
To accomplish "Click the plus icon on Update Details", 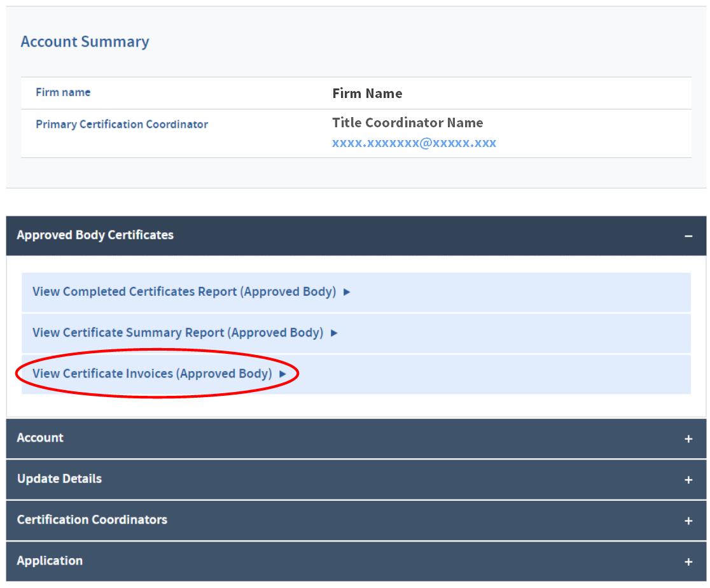I will 688,480.
